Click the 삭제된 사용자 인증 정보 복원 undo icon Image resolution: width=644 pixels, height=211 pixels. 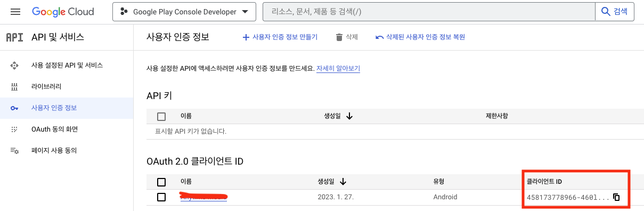[x=379, y=37]
